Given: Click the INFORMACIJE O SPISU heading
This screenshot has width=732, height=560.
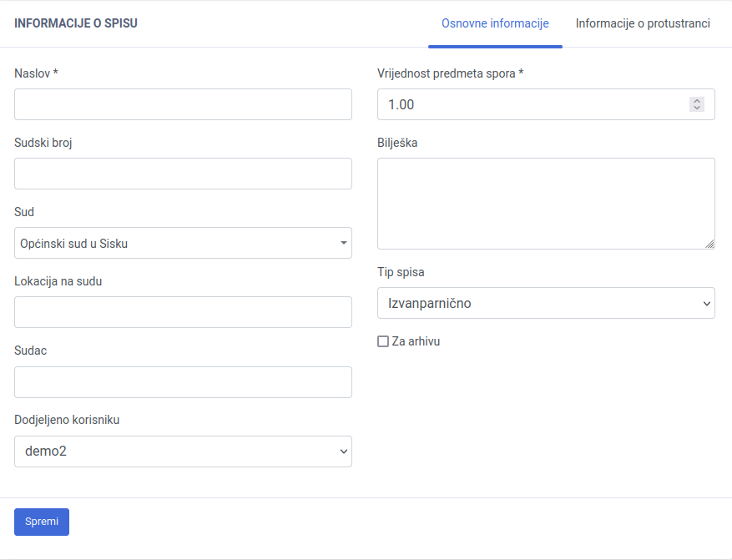Looking at the screenshot, I should coord(76,23).
